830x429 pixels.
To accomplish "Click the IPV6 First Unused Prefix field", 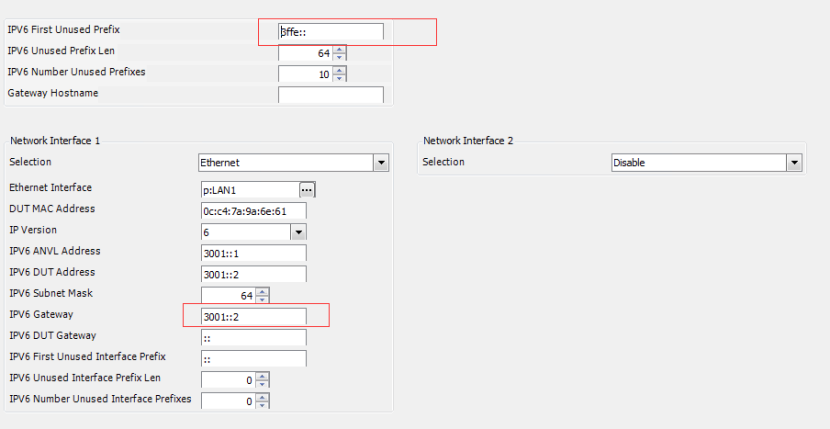I will (x=330, y=31).
